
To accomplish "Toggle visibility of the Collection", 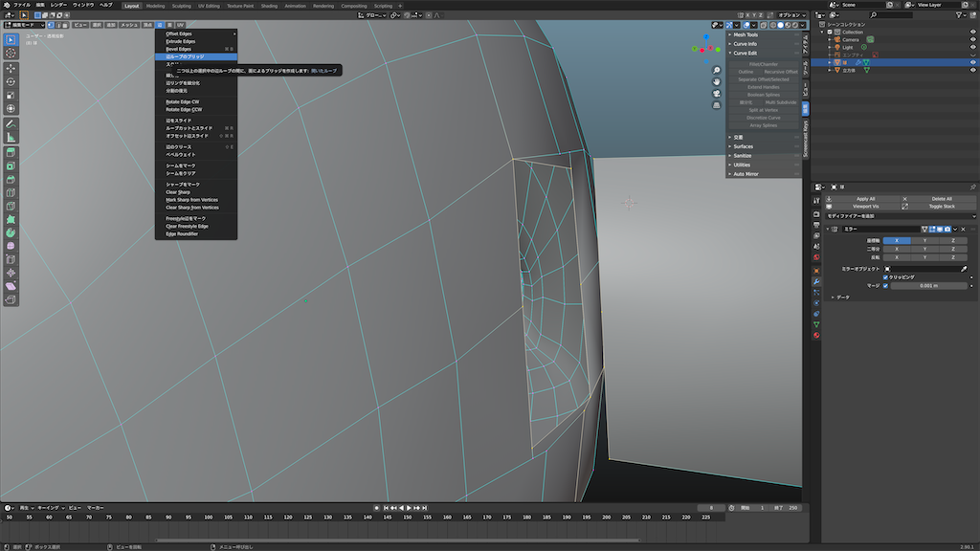I will point(972,32).
